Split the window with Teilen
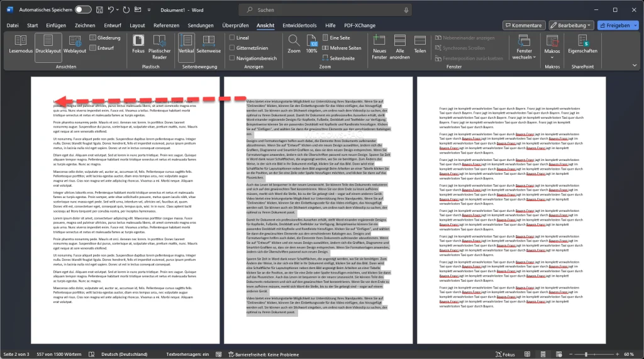This screenshot has height=359, width=644. click(419, 45)
